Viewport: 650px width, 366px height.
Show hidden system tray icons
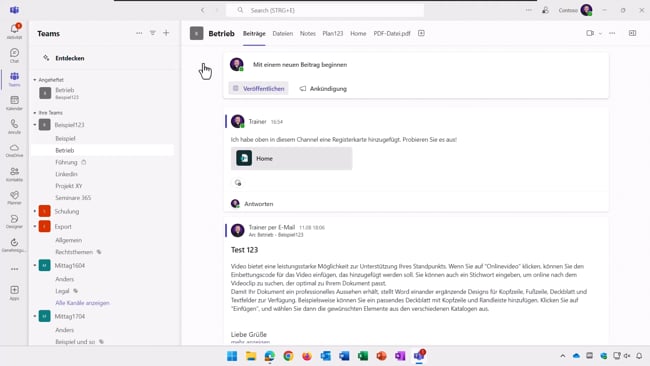(563, 356)
